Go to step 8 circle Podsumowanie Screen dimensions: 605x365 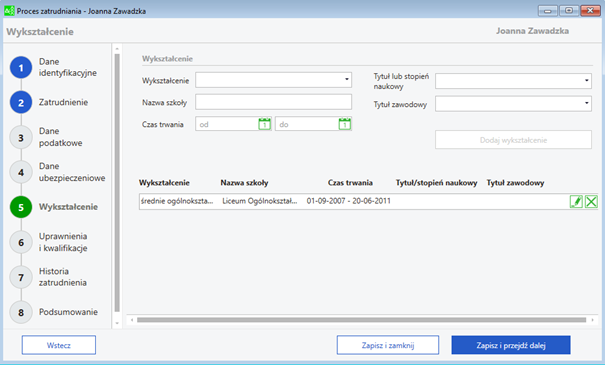21,312
